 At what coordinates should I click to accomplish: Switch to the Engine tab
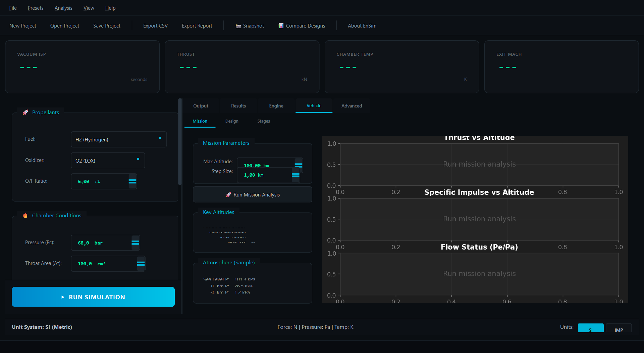276,106
